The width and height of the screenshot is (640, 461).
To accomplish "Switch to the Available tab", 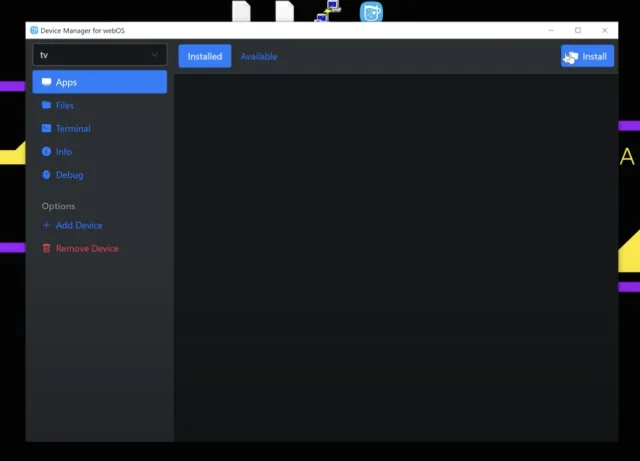I will pos(259,56).
